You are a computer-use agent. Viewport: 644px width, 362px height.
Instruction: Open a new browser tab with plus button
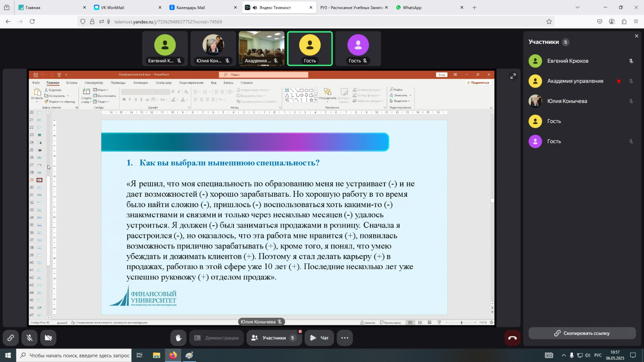[x=475, y=8]
